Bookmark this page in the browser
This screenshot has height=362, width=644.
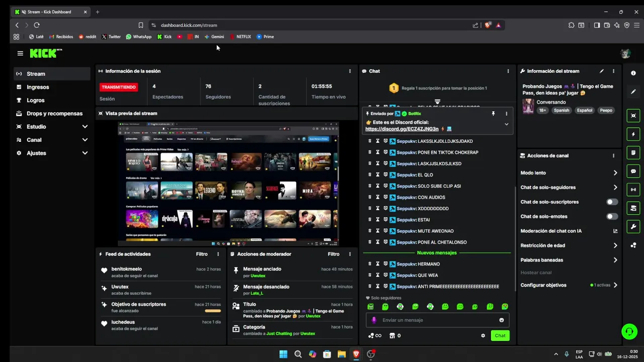coord(141,25)
